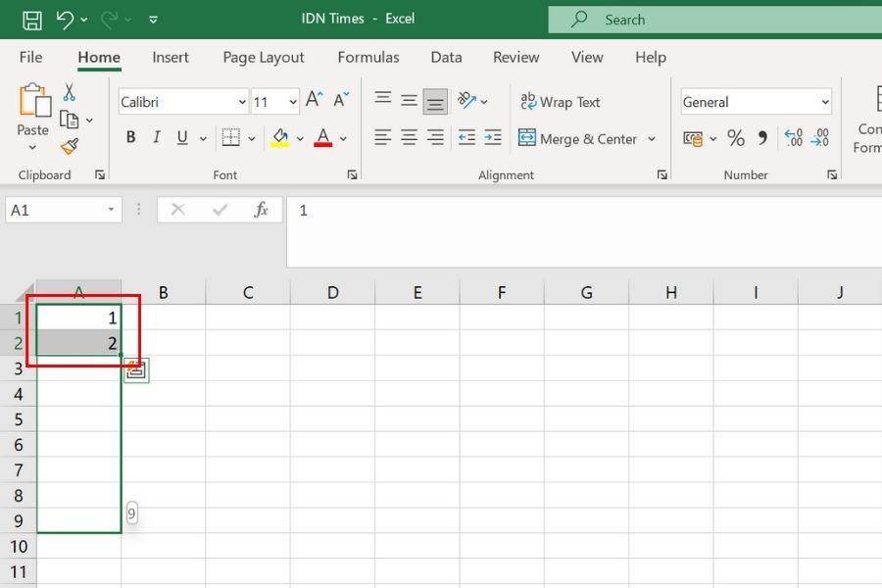Select column D header

click(332, 292)
